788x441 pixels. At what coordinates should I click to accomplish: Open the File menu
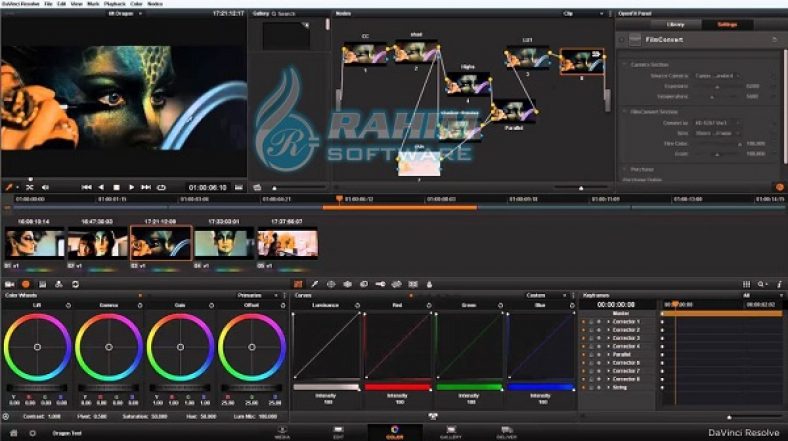point(48,4)
